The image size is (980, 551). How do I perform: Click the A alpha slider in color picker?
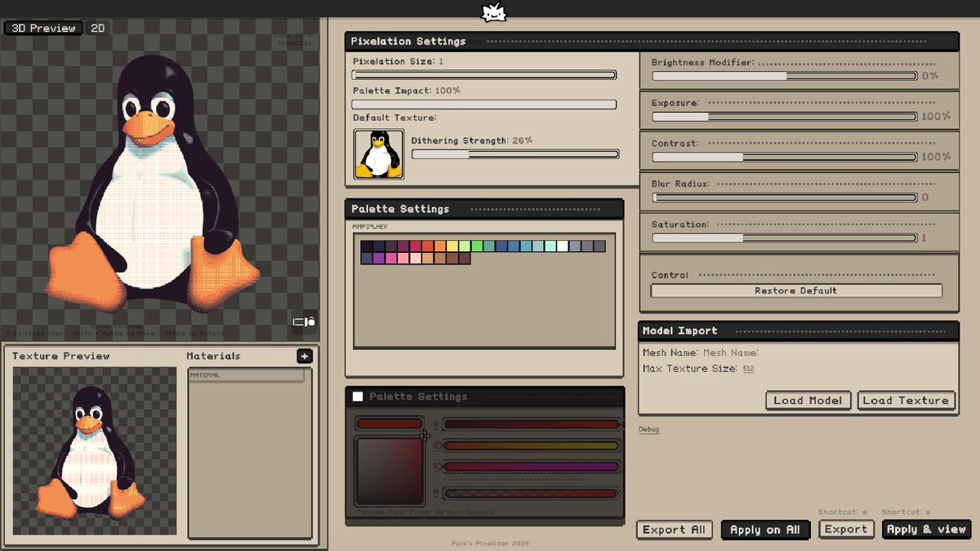pyautogui.click(x=531, y=493)
